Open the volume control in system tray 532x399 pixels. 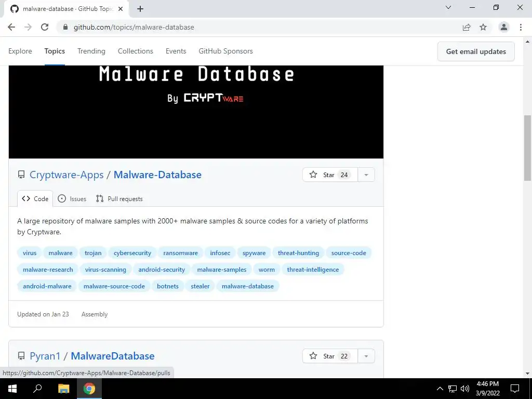tap(465, 389)
